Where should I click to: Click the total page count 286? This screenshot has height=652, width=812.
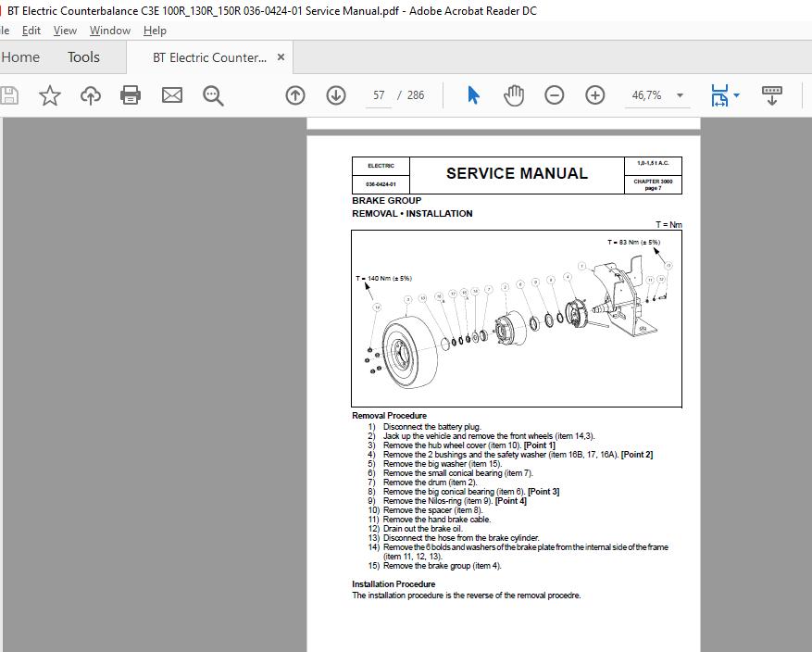coord(416,95)
